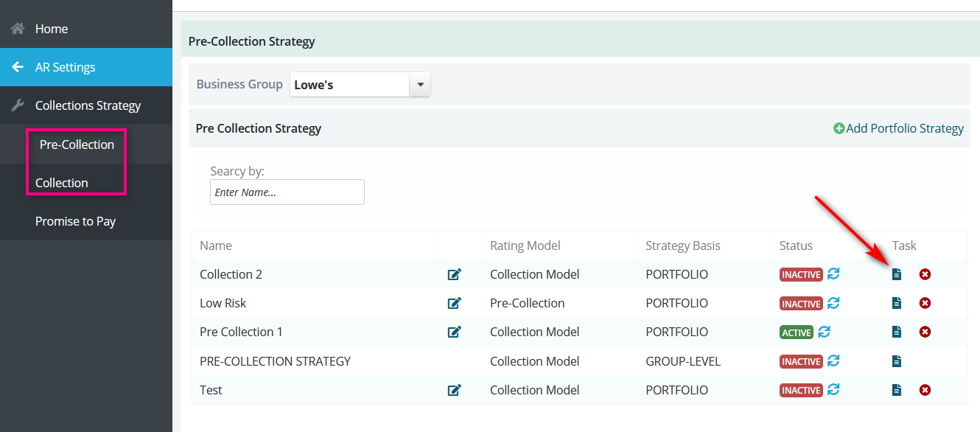The height and width of the screenshot is (432, 980).
Task: Open edit icon for Low Risk
Action: (455, 303)
